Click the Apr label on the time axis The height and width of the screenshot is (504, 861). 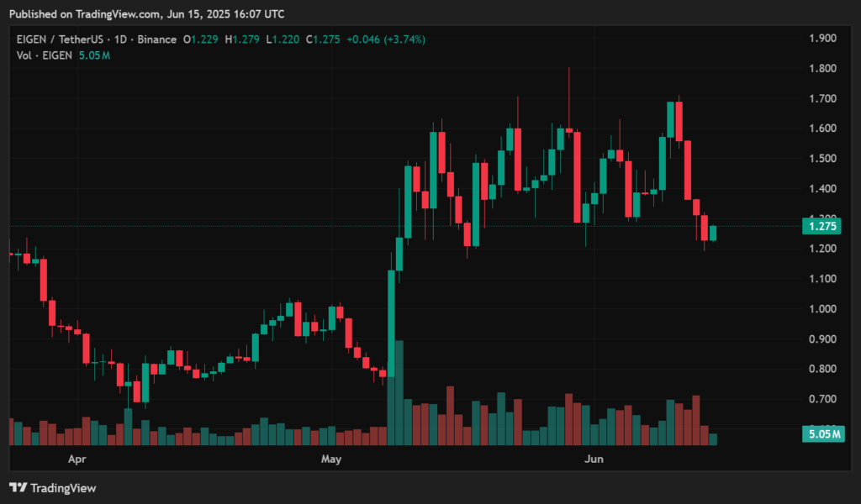coord(76,459)
